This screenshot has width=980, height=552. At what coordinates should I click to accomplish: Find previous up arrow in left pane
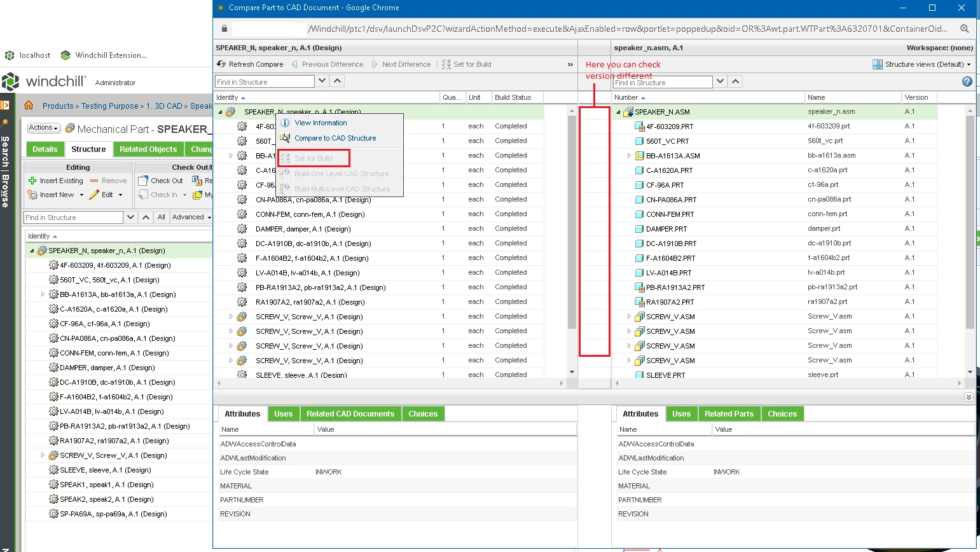[x=338, y=81]
